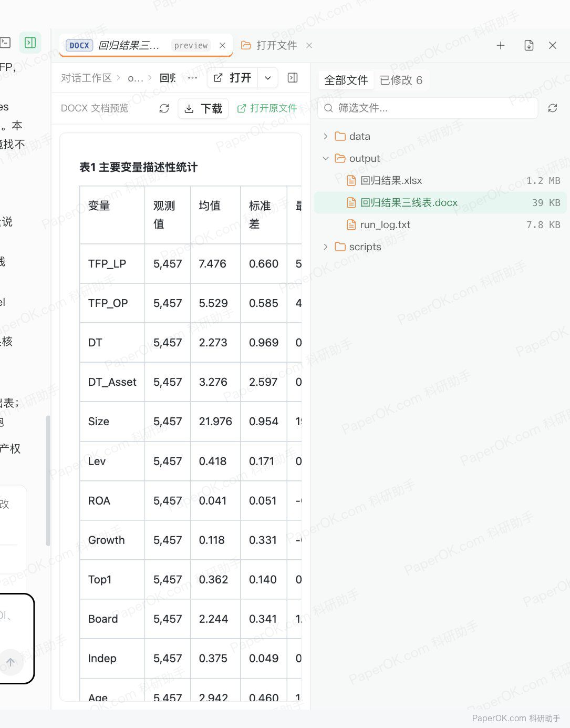Collapse the output folder
Viewport: 570px width, 728px height.
coord(326,158)
